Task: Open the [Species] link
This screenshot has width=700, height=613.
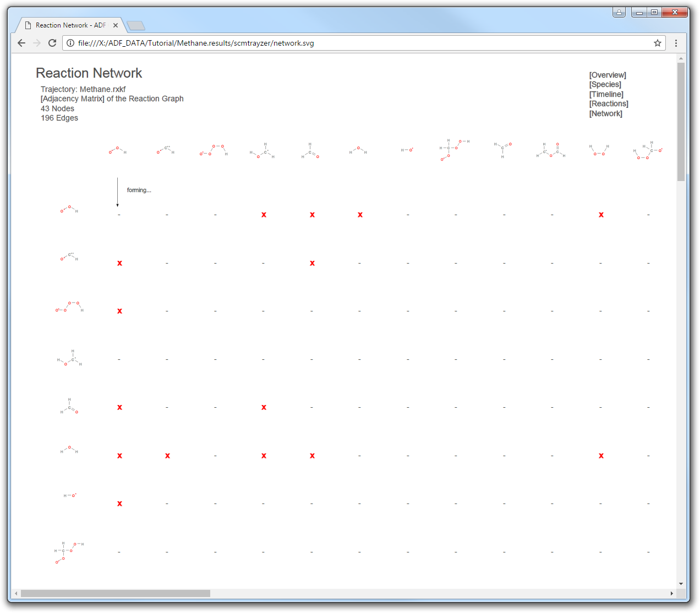Action: point(605,84)
